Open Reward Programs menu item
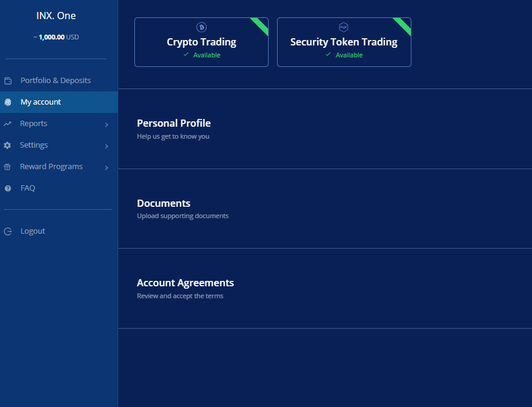Screen dimensions: 532x407 (x=59, y=167)
